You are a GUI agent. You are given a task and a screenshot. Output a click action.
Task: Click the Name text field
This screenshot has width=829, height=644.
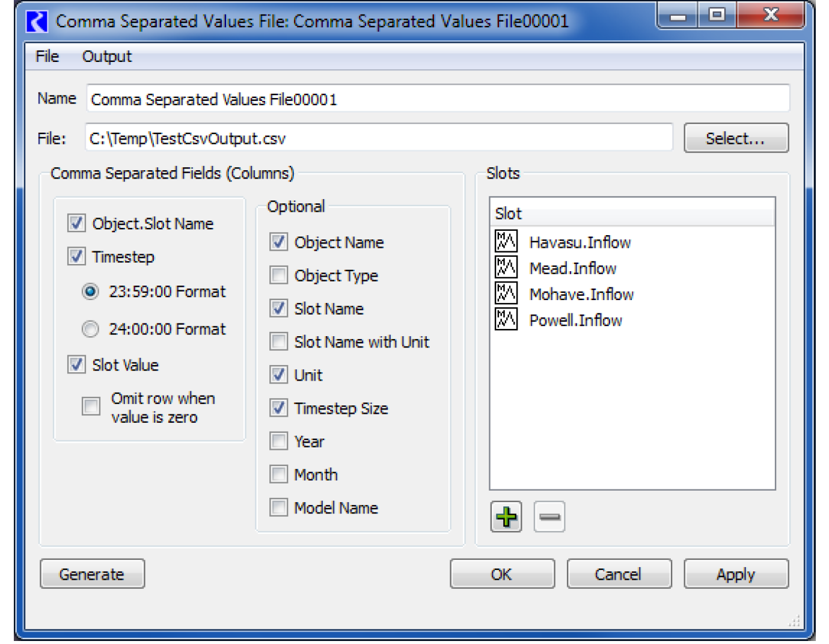(437, 99)
